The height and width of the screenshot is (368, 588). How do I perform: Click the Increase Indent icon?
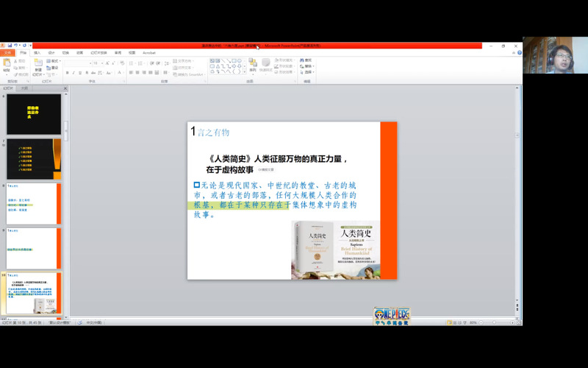click(x=159, y=63)
